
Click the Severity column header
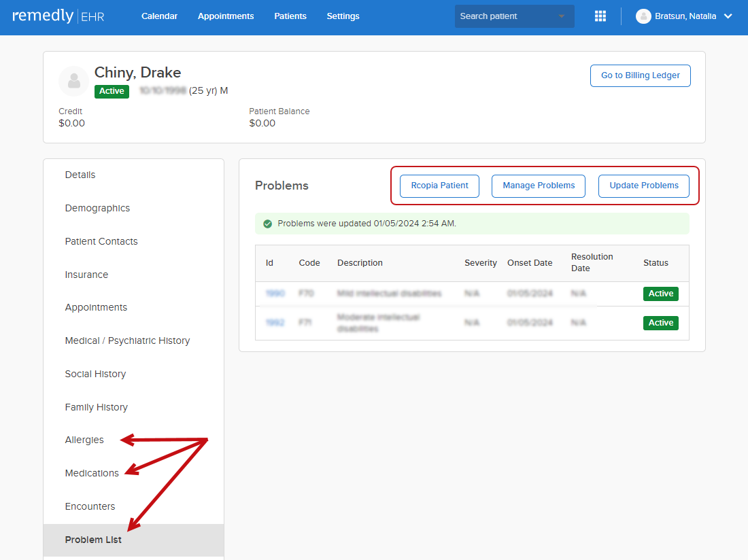480,263
